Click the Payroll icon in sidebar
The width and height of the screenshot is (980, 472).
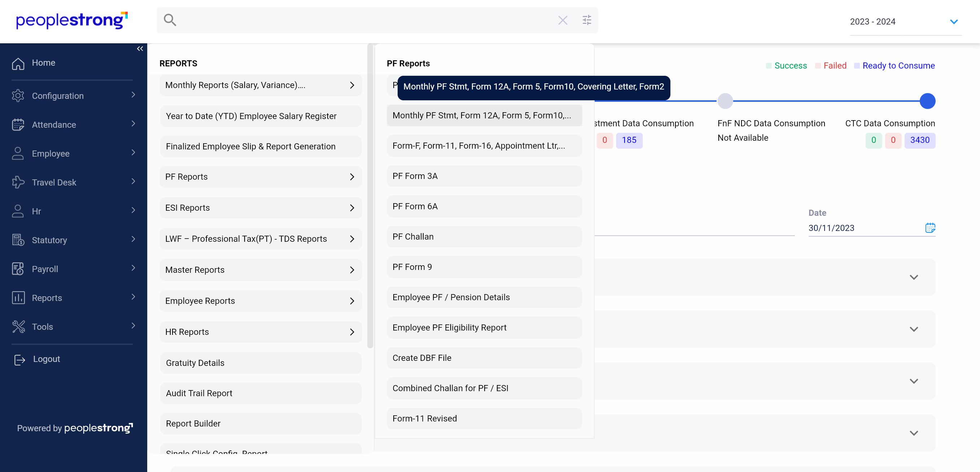[18, 269]
